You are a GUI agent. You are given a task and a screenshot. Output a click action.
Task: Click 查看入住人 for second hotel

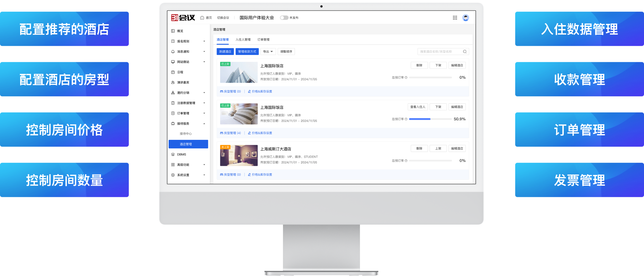coord(418,107)
